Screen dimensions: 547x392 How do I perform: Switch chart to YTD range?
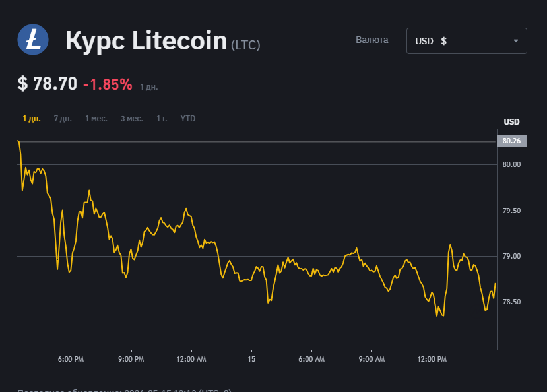coord(187,119)
